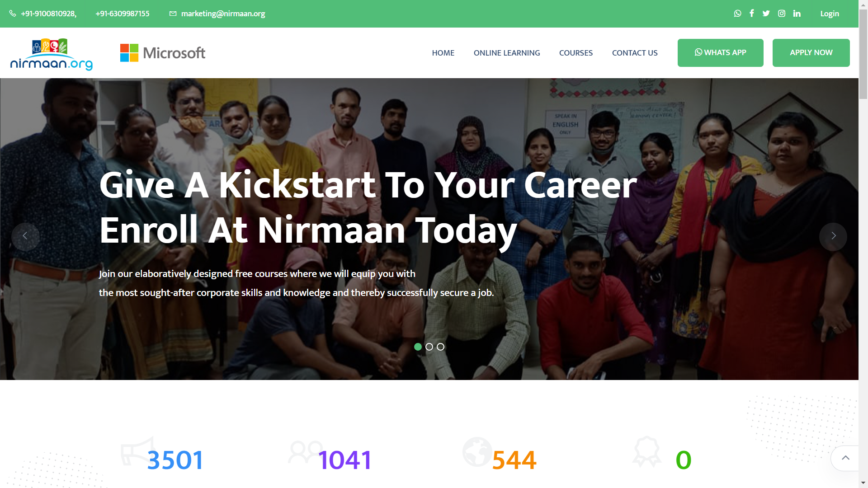Image resolution: width=868 pixels, height=488 pixels.
Task: Switch to the second carousel slide dot
Action: tap(429, 347)
